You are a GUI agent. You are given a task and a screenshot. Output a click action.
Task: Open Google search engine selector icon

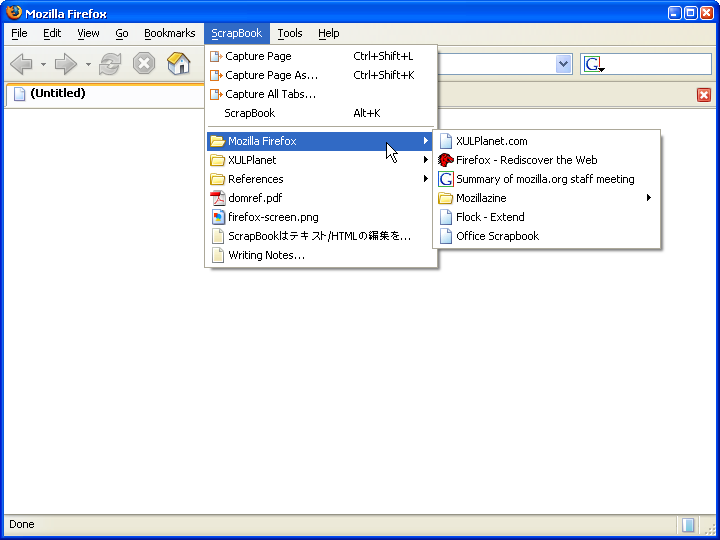594,64
